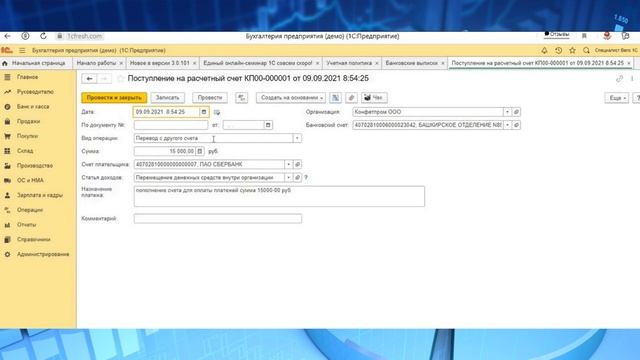Open notifications bell icon

click(x=544, y=50)
